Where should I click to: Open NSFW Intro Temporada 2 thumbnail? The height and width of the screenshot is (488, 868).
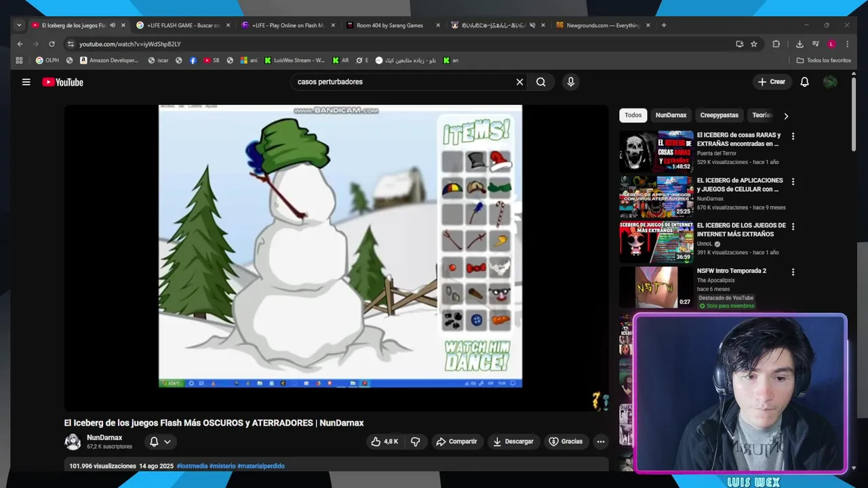[x=656, y=287]
